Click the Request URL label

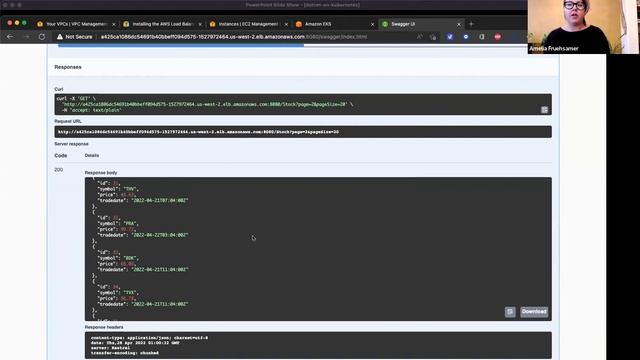pos(68,121)
